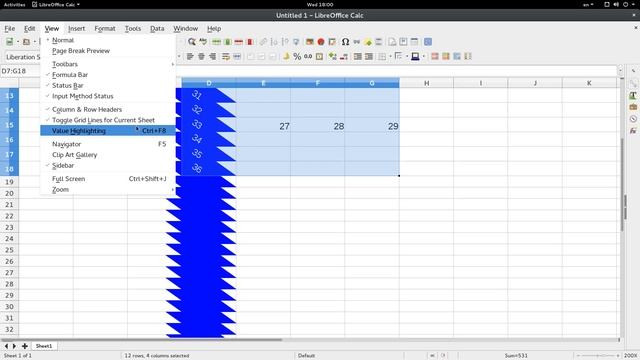
Task: Switch to the Sheet1 tab
Action: (44, 346)
